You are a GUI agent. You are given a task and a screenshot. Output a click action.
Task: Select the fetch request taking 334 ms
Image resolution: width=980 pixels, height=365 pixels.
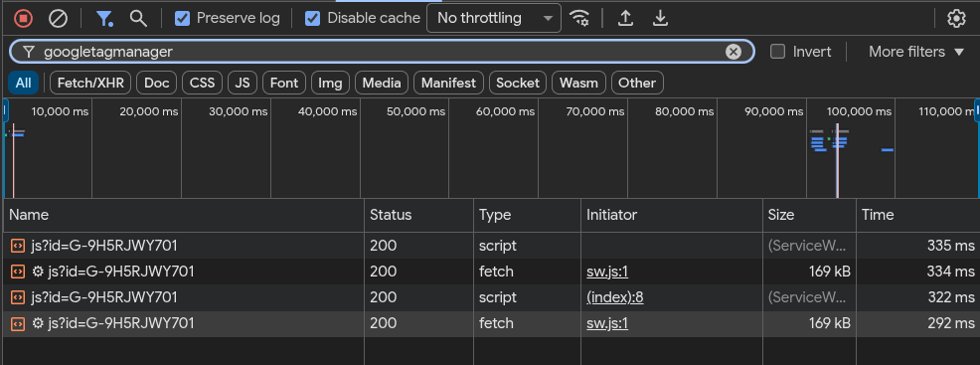click(490, 272)
